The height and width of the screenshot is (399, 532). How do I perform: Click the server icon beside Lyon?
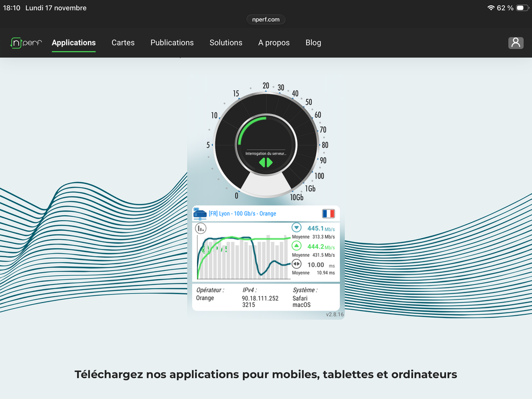coord(200,214)
